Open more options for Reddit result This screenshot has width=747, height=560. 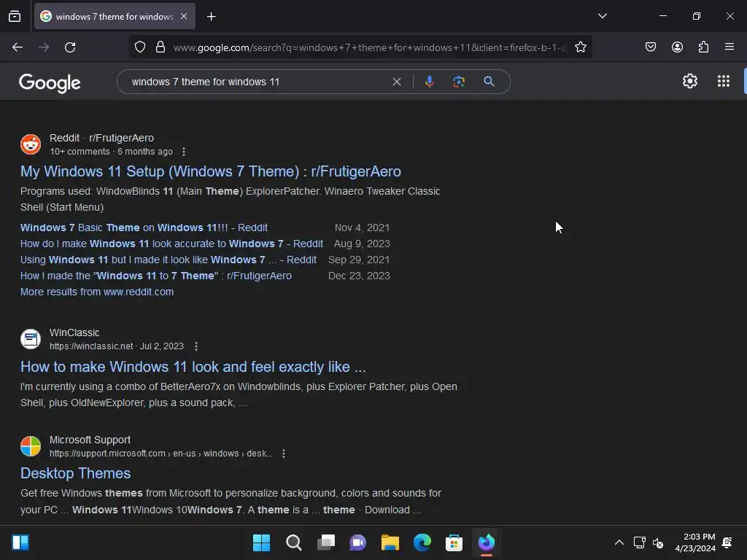point(184,152)
